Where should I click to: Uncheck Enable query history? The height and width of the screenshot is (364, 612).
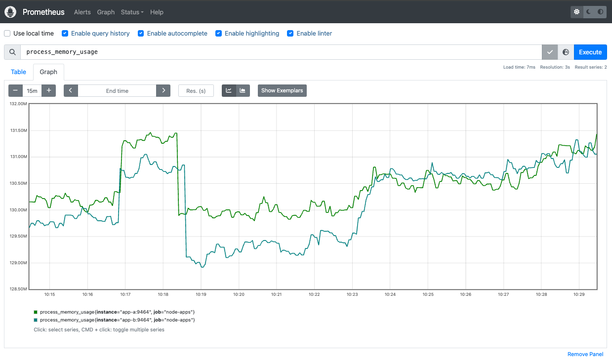[65, 33]
